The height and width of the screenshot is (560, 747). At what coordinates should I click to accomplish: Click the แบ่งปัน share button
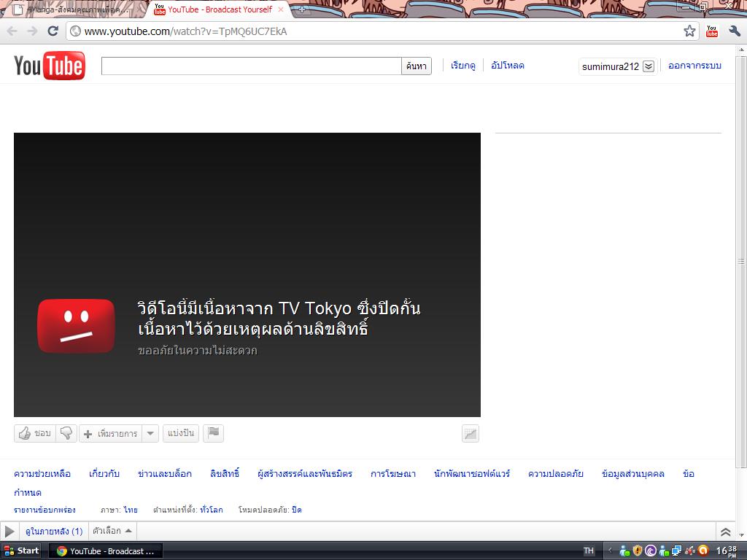point(181,433)
